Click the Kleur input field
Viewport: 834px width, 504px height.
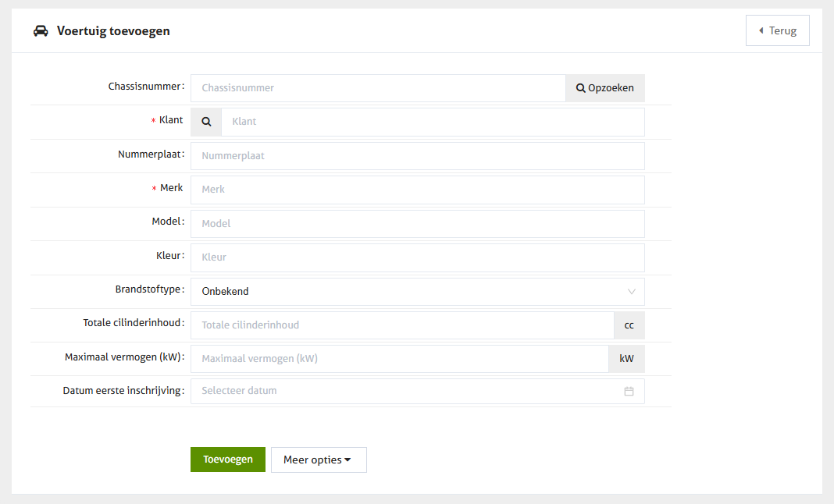417,257
